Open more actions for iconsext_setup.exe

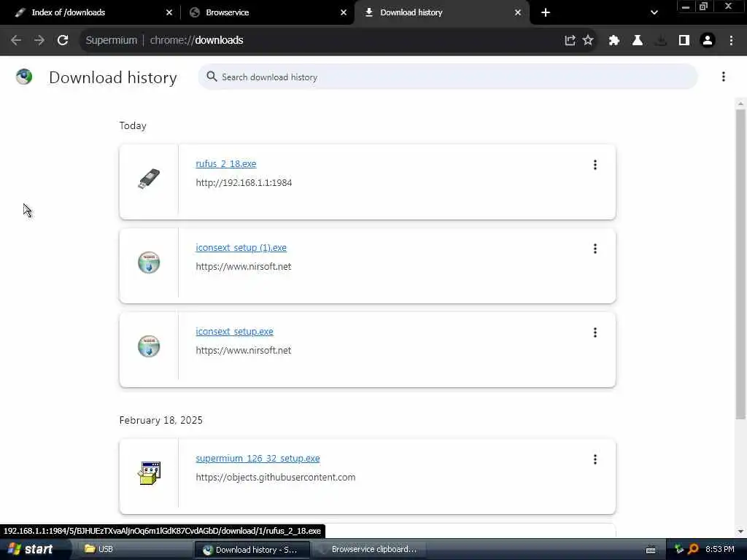click(595, 332)
